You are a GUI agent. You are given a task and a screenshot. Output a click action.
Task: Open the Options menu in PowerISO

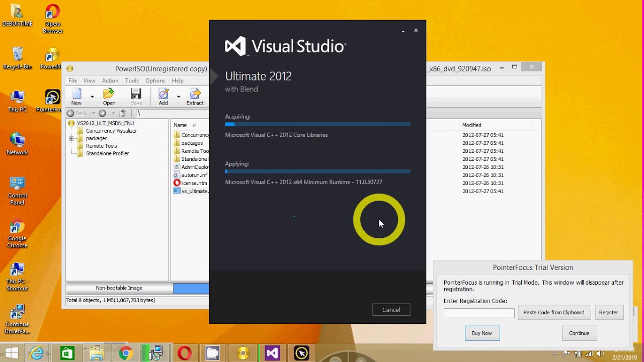(x=155, y=80)
